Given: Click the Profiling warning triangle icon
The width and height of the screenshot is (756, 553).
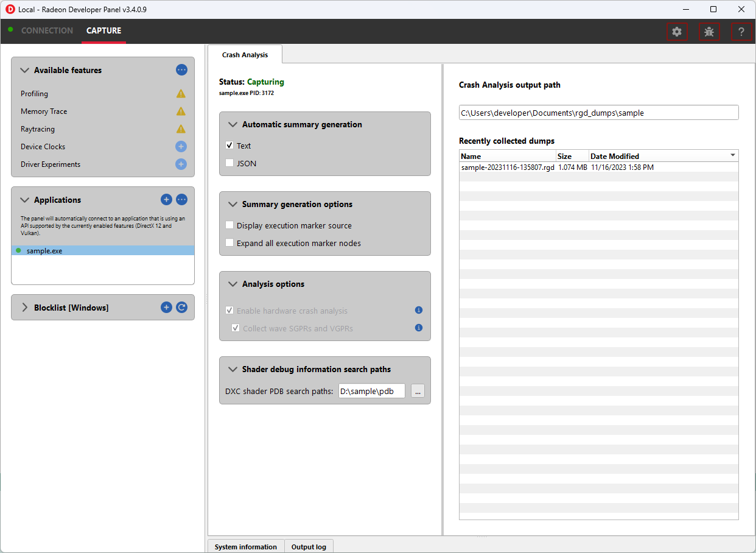Looking at the screenshot, I should pyautogui.click(x=181, y=94).
